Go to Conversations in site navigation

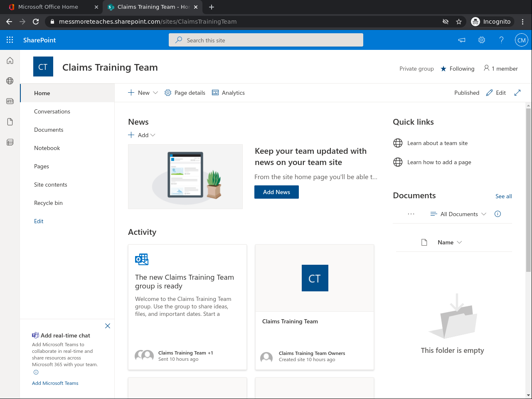52,111
